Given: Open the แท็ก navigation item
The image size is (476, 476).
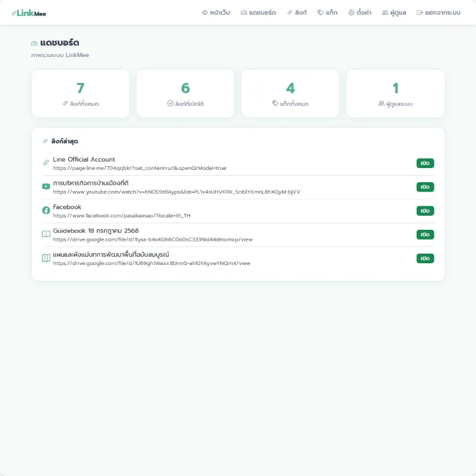Looking at the screenshot, I should (327, 12).
